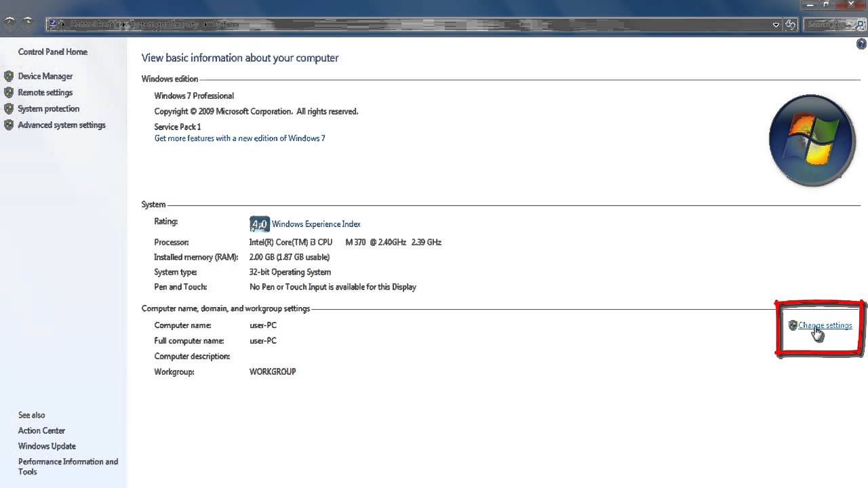Click the Service Pack 1 text
This screenshot has width=868, height=488.
(178, 127)
